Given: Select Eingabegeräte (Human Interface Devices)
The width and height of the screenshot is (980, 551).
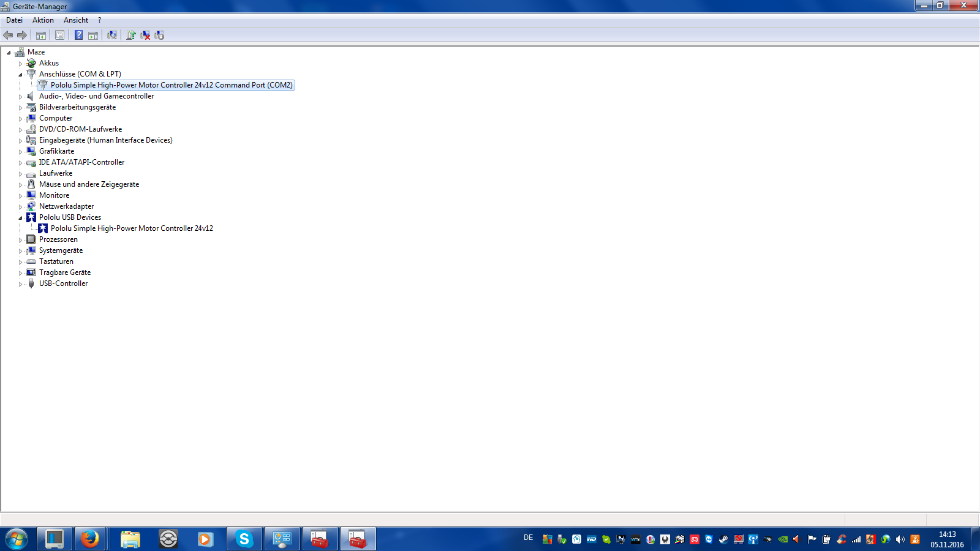Looking at the screenshot, I should [106, 140].
